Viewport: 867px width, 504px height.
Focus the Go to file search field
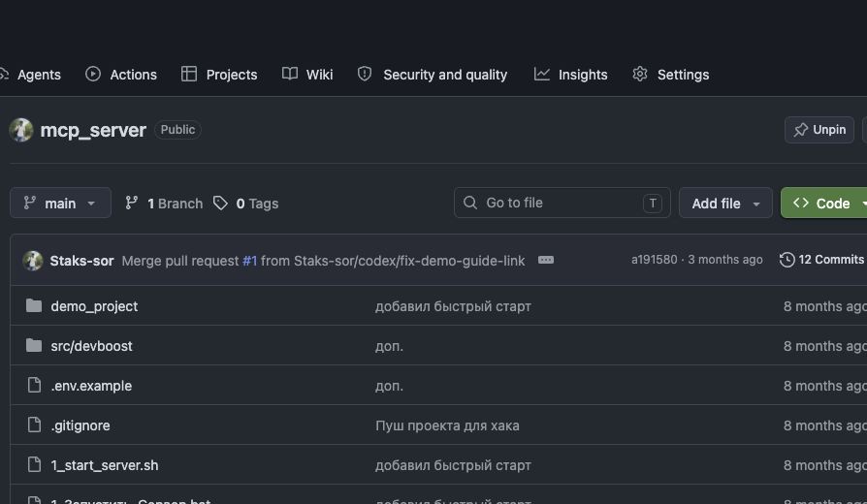[562, 203]
